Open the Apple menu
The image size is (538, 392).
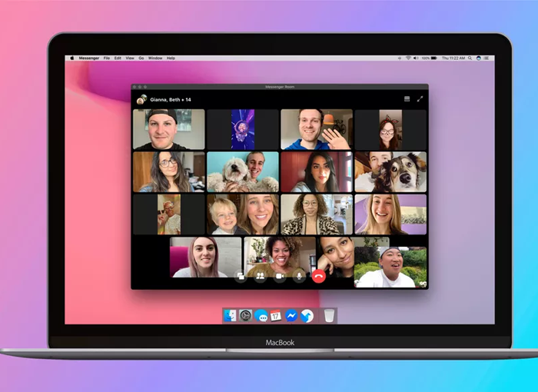(73, 58)
